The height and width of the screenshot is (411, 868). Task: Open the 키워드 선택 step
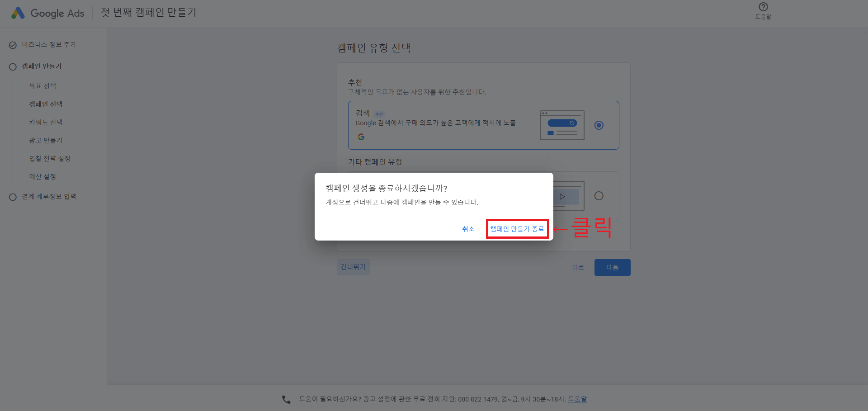pyautogui.click(x=46, y=122)
